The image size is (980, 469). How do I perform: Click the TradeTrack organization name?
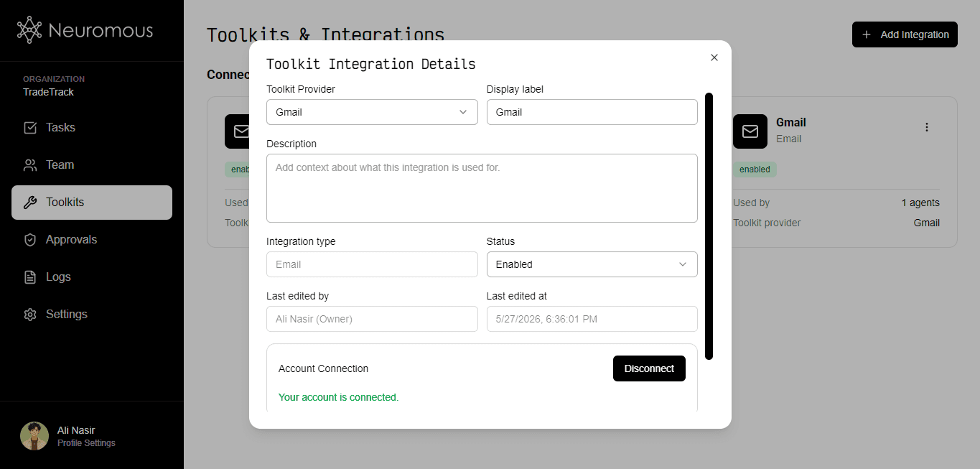click(48, 92)
